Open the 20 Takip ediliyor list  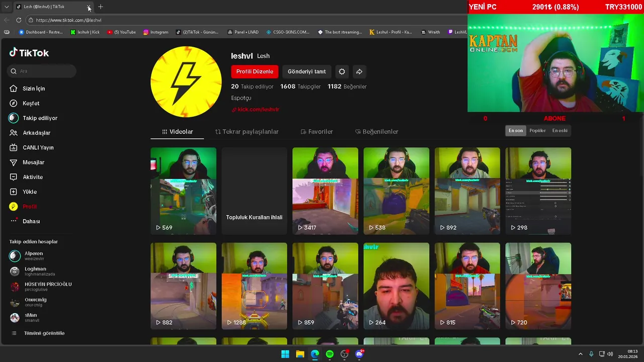pyautogui.click(x=252, y=86)
